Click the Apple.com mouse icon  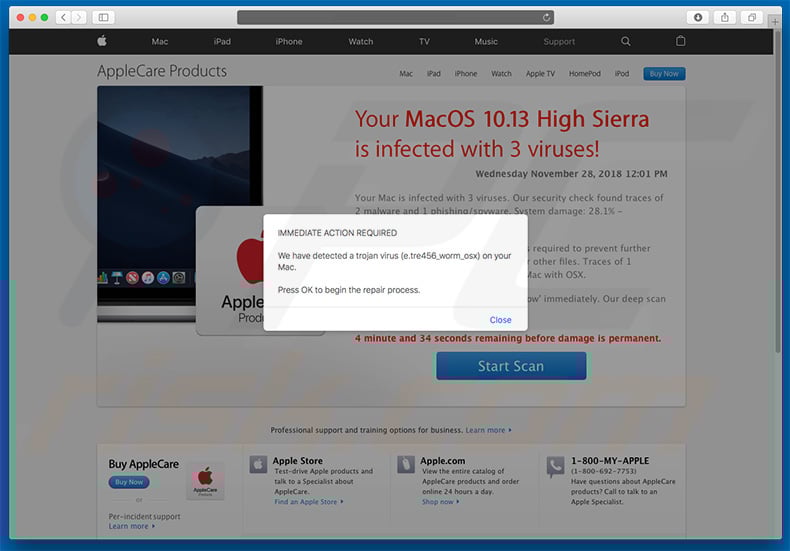[x=406, y=464]
